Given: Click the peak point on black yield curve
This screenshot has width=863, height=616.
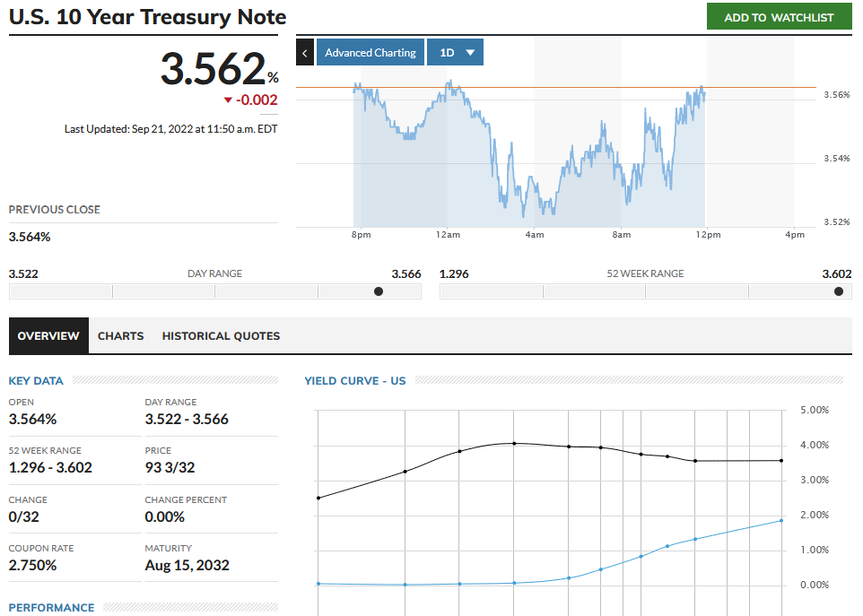Looking at the screenshot, I should pos(514,443).
